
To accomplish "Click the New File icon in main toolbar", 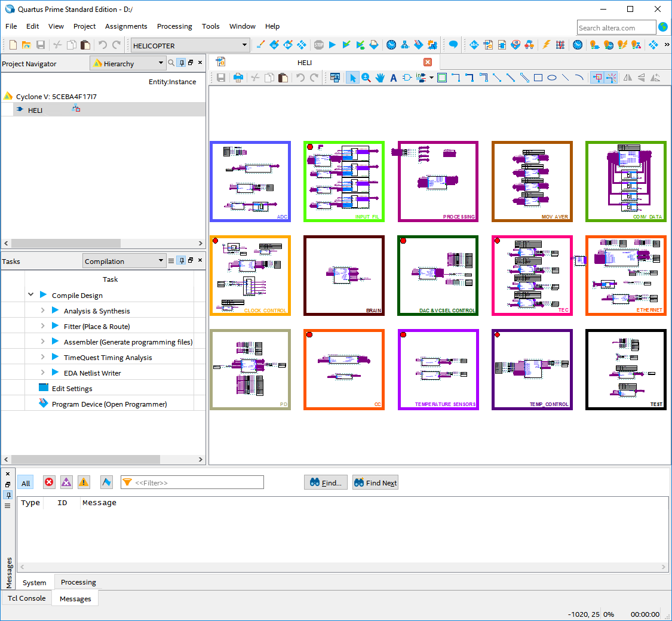I will pos(13,45).
